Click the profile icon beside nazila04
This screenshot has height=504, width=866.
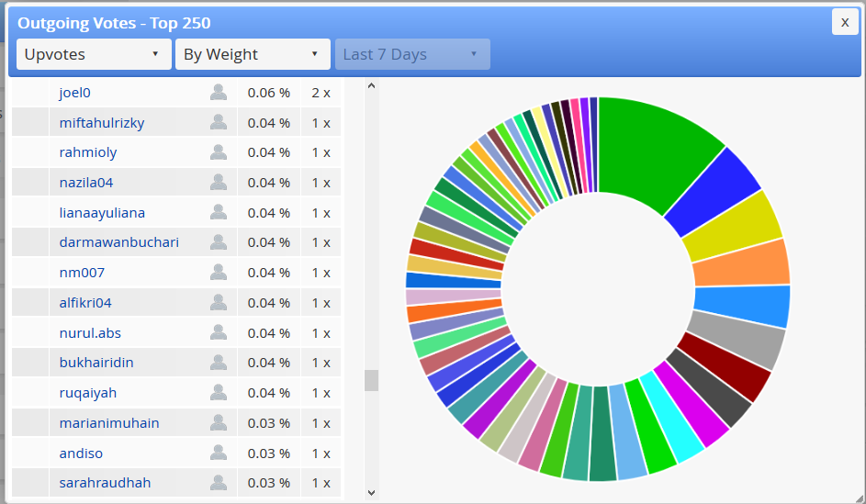pyautogui.click(x=219, y=182)
